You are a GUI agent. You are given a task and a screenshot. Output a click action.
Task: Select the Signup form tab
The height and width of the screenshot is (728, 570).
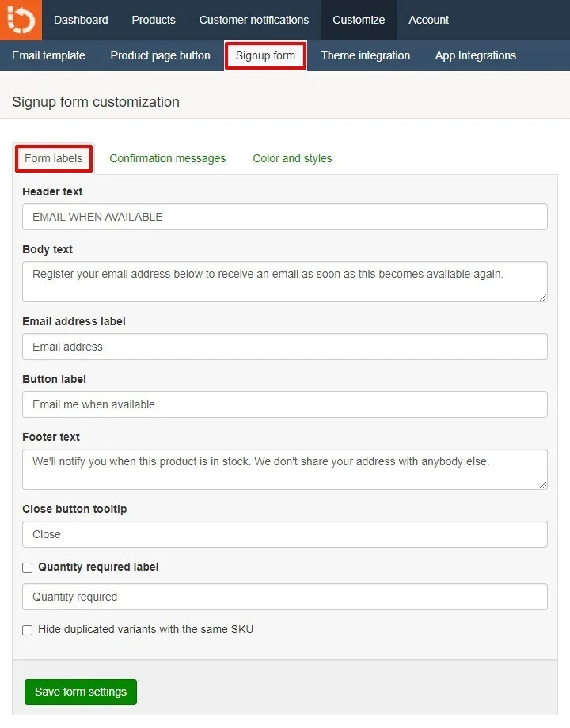click(x=265, y=55)
